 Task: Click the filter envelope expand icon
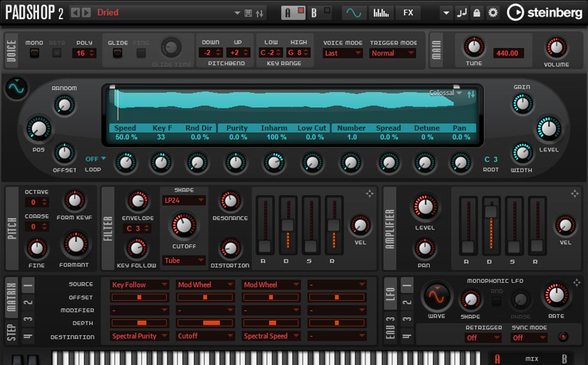pyautogui.click(x=370, y=194)
